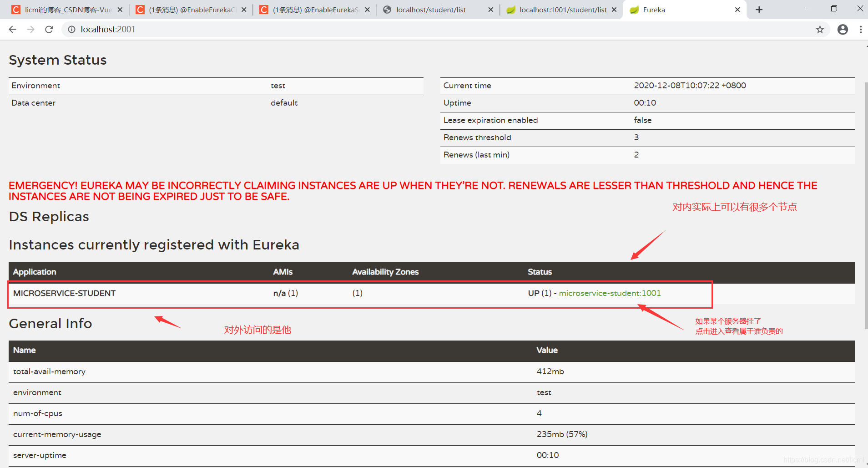This screenshot has height=468, width=868.
Task: Close the localhost:1001/student/list tab
Action: click(x=614, y=10)
